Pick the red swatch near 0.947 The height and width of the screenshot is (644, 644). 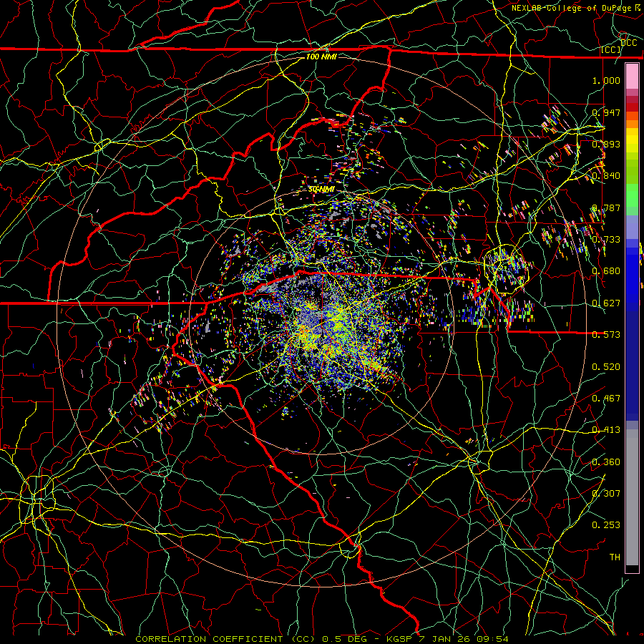pos(632,107)
